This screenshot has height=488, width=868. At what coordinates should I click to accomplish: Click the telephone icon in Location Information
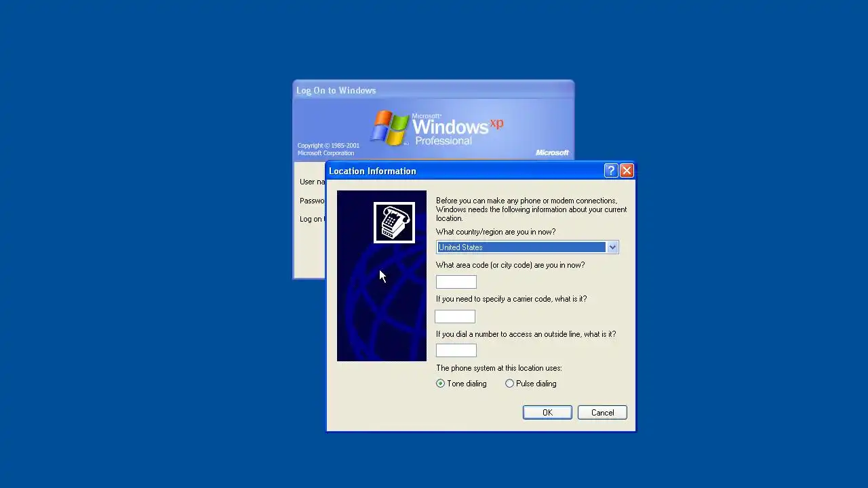point(394,222)
